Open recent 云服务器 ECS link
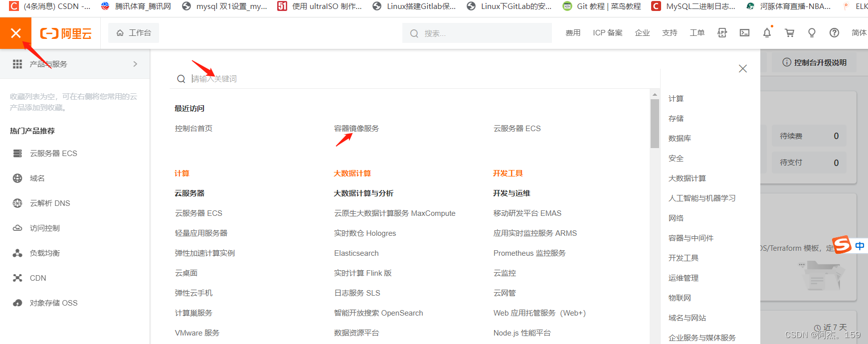Image resolution: width=868 pixels, height=344 pixels. 517,128
